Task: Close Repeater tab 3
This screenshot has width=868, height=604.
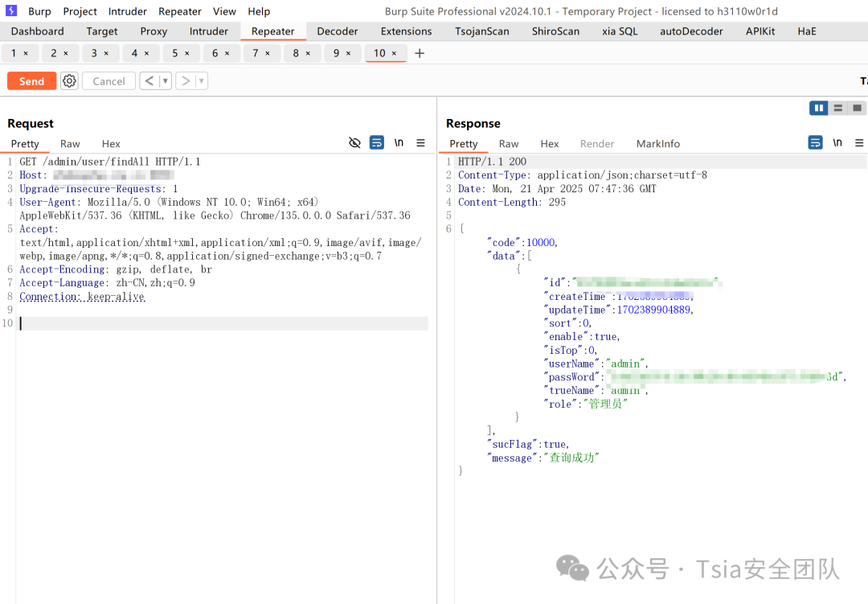Action: (x=106, y=53)
